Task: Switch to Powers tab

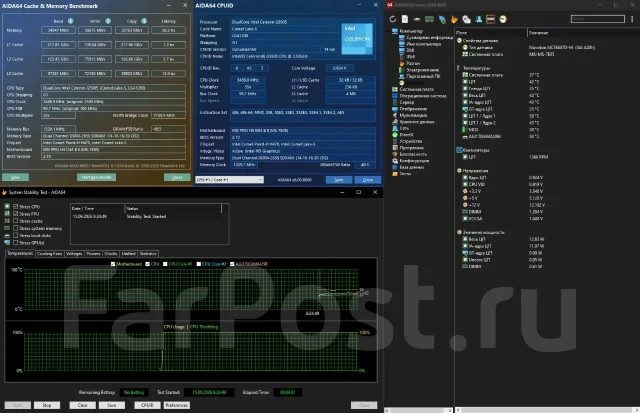Action: 93,254
